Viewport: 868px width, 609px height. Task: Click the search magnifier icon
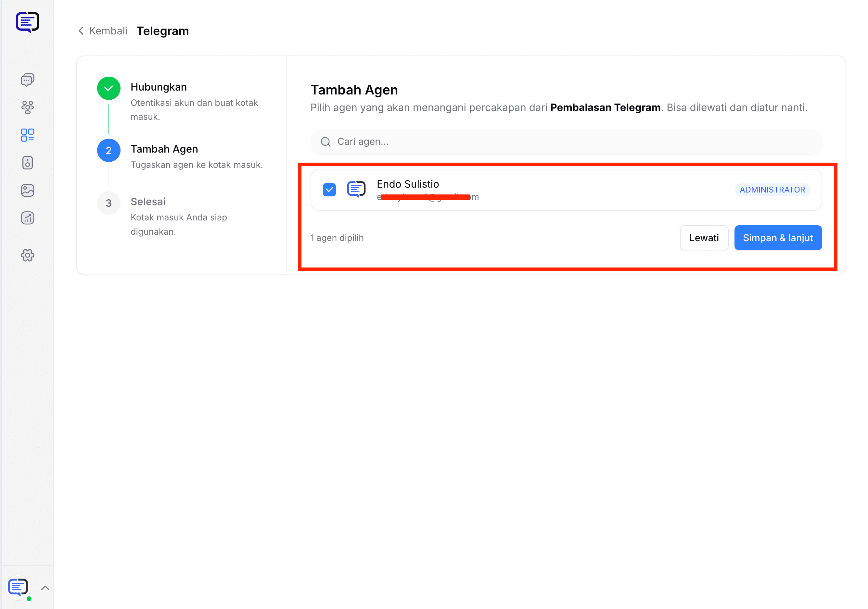tap(325, 142)
